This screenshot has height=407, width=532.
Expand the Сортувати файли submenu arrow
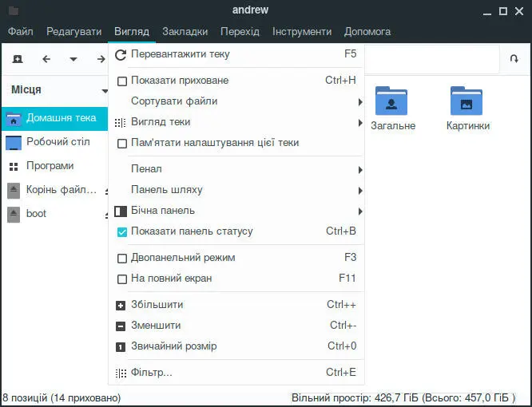point(360,102)
